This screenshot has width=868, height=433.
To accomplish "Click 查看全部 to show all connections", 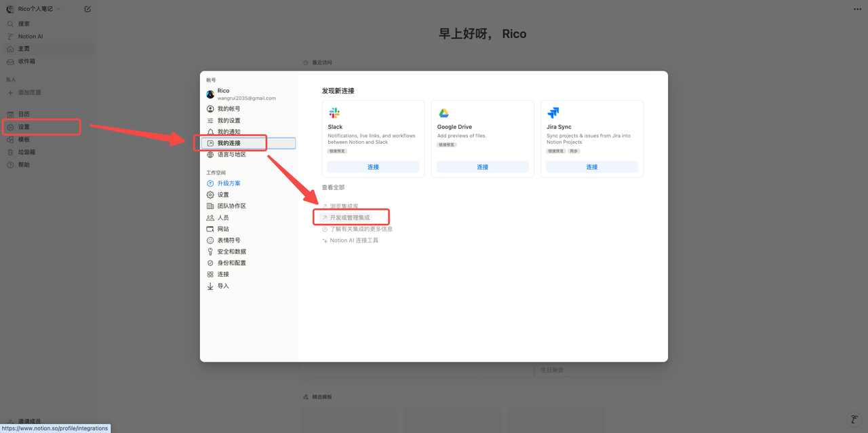I will (x=333, y=187).
